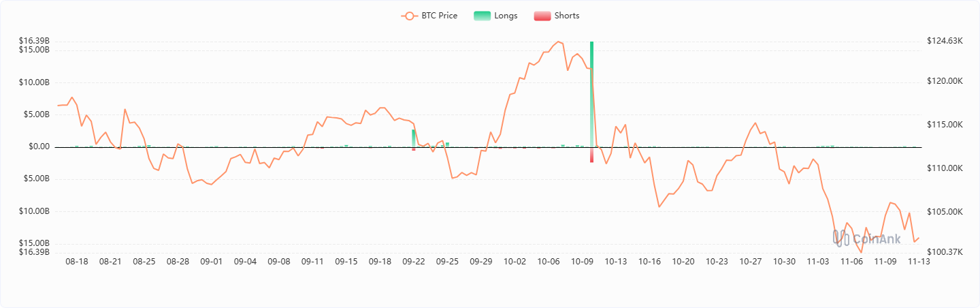
Task: Toggle the Shorts series via its legend label
Action: click(566, 16)
